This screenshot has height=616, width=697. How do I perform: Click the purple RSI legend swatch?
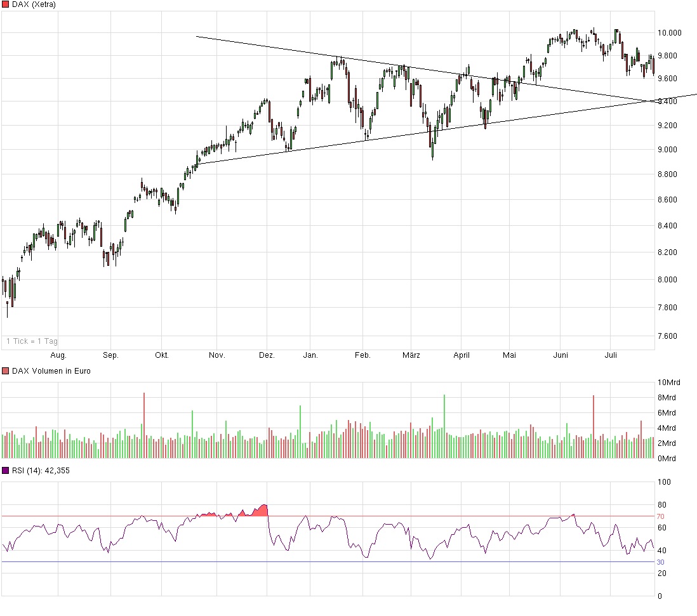pyautogui.click(x=5, y=470)
